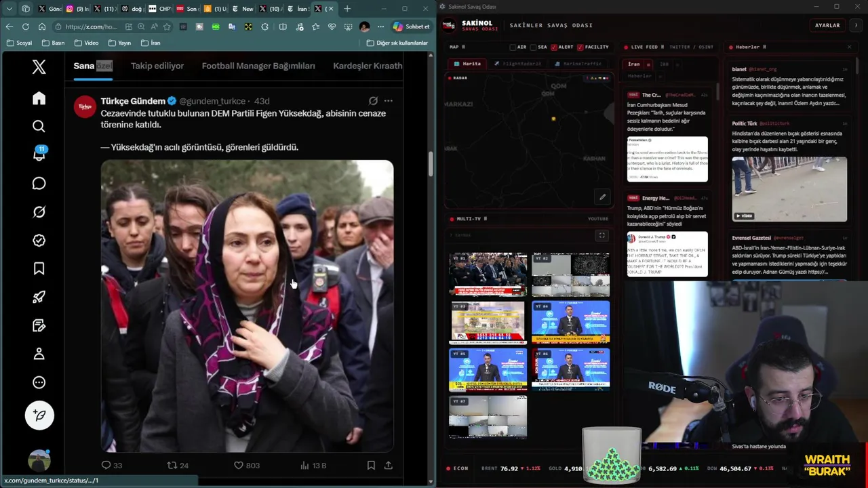Bookmark the Türkçe Gündem tweet

pos(371,465)
